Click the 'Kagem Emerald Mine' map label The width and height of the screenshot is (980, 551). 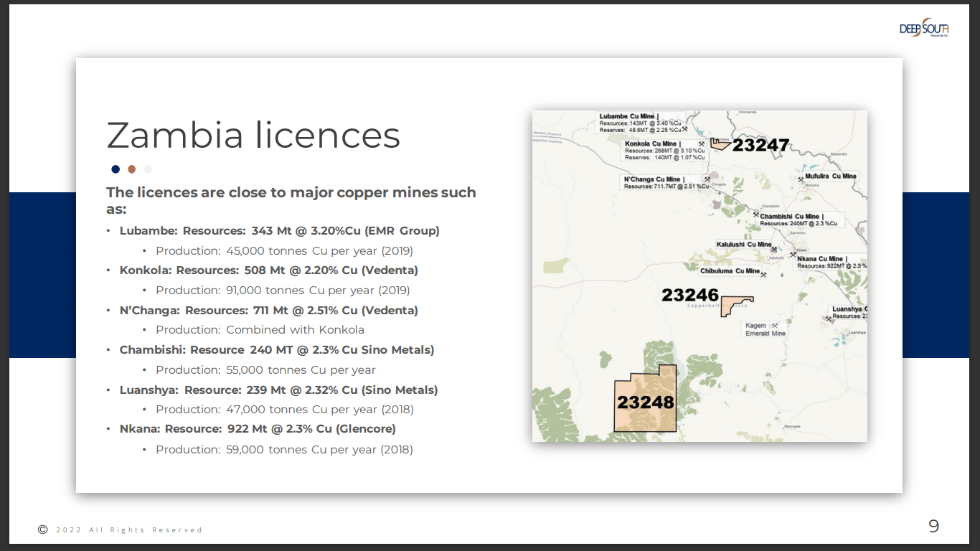click(765, 329)
